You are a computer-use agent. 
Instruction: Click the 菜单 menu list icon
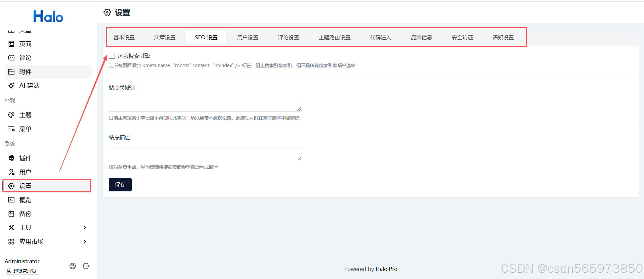11,129
